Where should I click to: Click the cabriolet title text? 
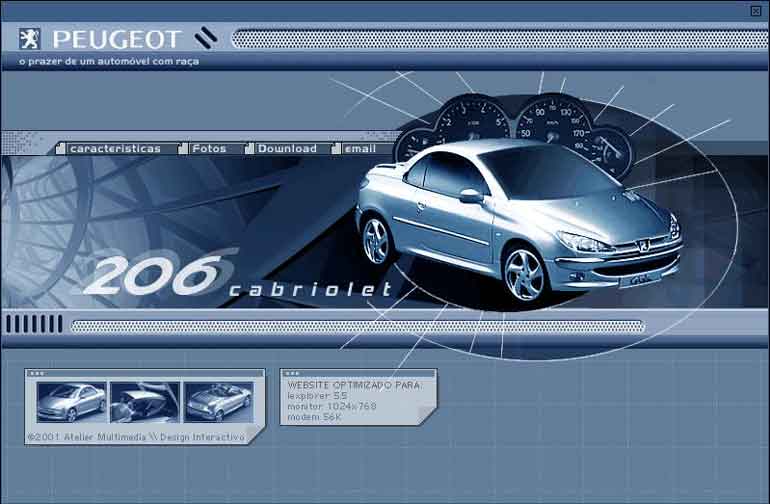311,289
